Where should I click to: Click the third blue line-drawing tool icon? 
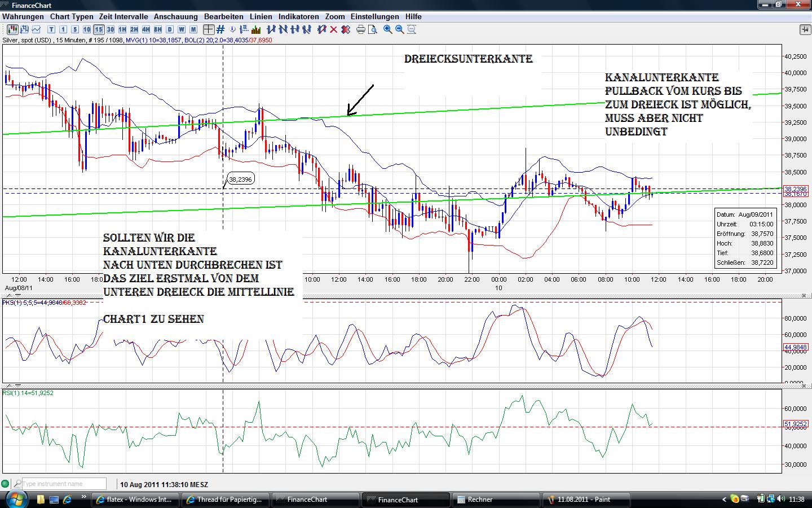[295, 29]
